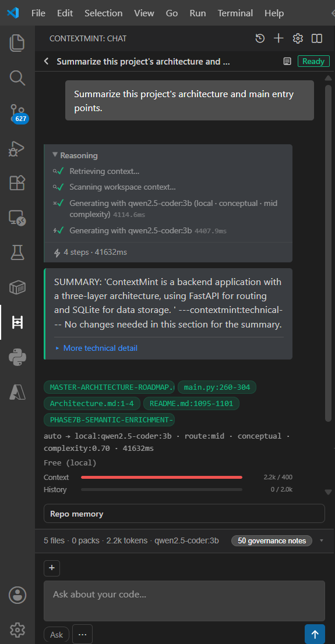Open the Search view icon
The width and height of the screenshot is (335, 644).
[17, 77]
